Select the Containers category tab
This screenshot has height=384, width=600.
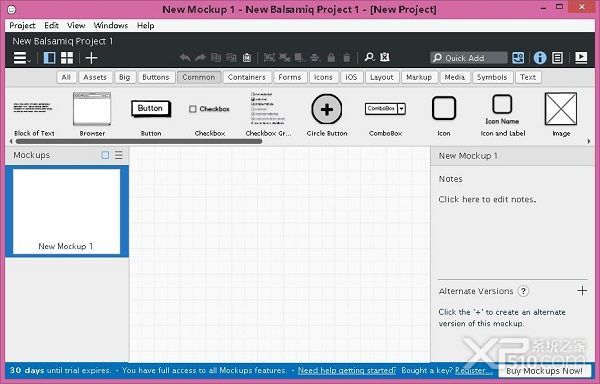coord(247,77)
